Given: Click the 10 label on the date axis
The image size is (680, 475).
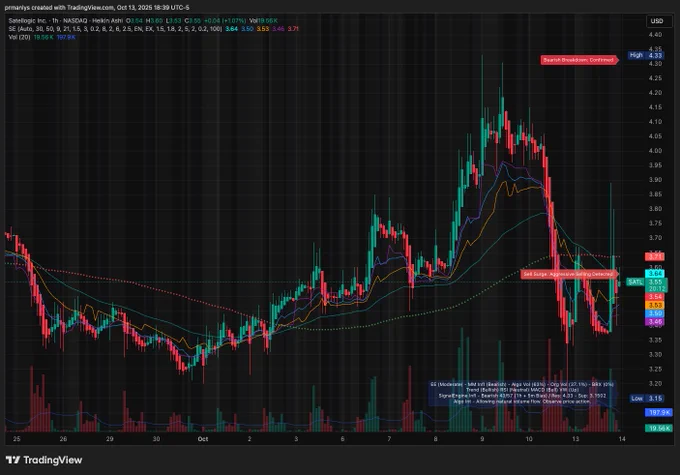Looking at the screenshot, I should pyautogui.click(x=529, y=439).
